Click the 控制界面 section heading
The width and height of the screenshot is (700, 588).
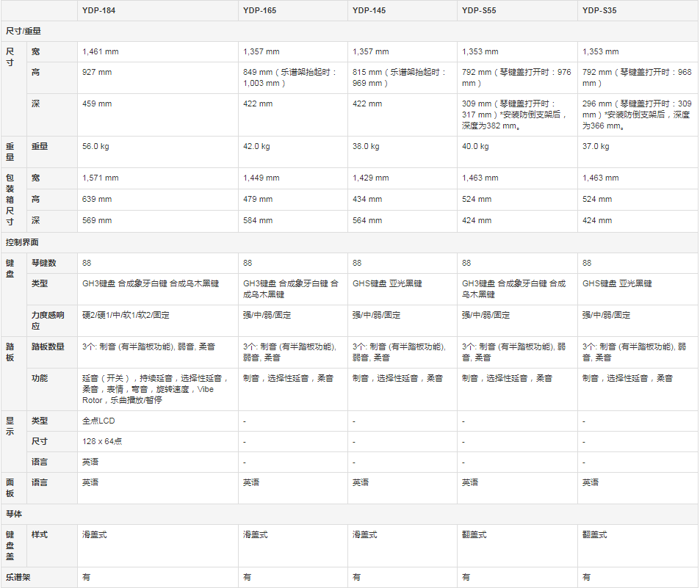(350, 243)
